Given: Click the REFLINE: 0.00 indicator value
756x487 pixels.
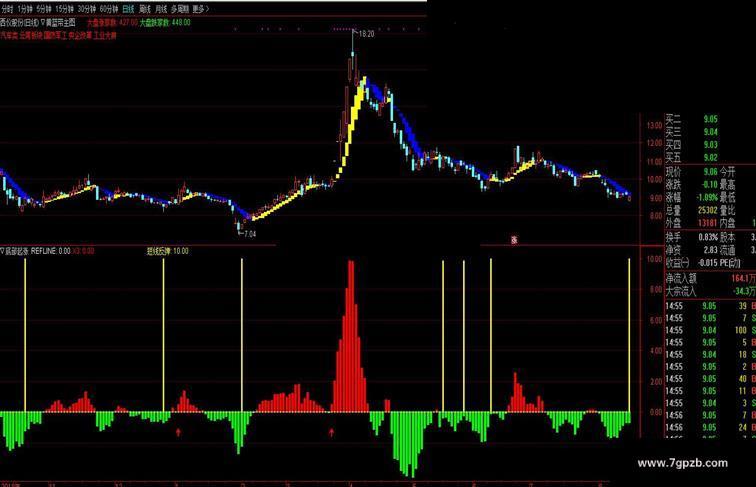Looking at the screenshot, I should [x=51, y=251].
